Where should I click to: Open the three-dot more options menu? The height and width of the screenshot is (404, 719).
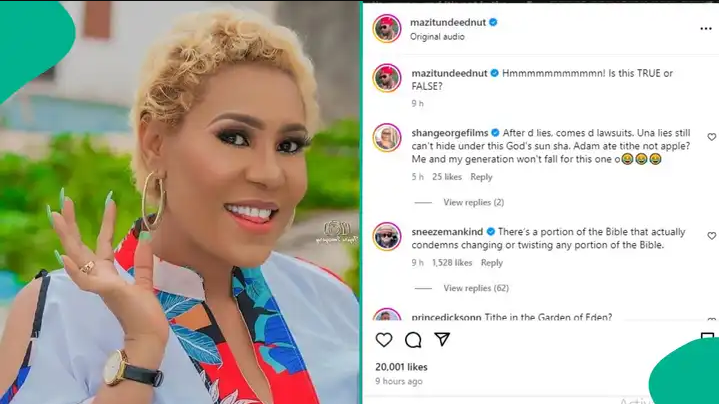[x=706, y=29]
